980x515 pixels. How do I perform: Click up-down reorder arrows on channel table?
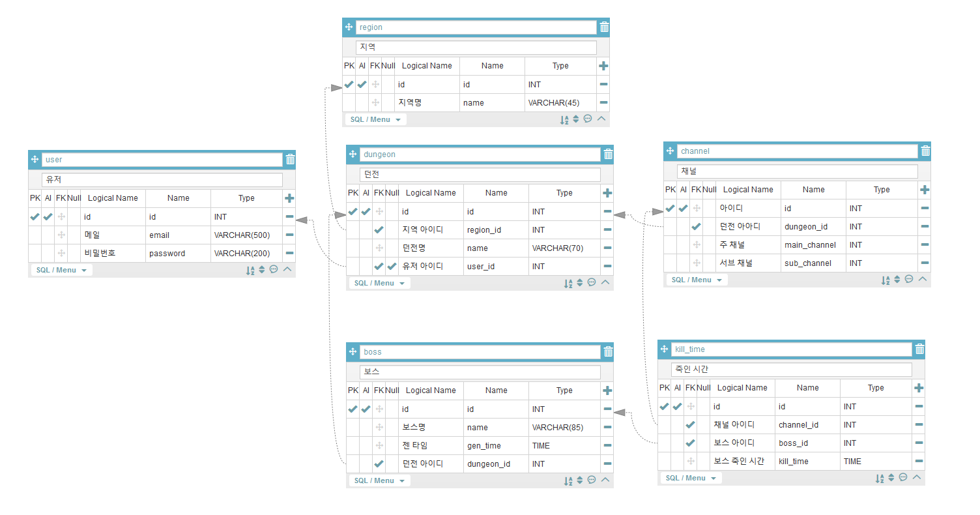pos(897,279)
